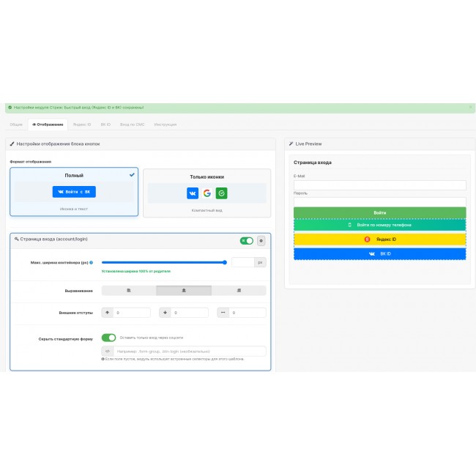Click the info icon next to container width label

(91, 262)
